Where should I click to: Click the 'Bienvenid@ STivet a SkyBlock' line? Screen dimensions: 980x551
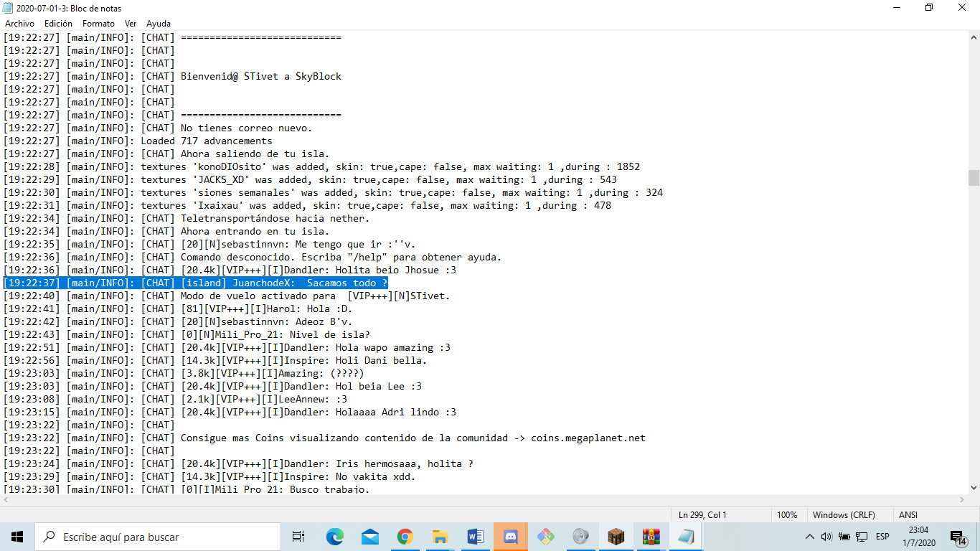pos(172,76)
